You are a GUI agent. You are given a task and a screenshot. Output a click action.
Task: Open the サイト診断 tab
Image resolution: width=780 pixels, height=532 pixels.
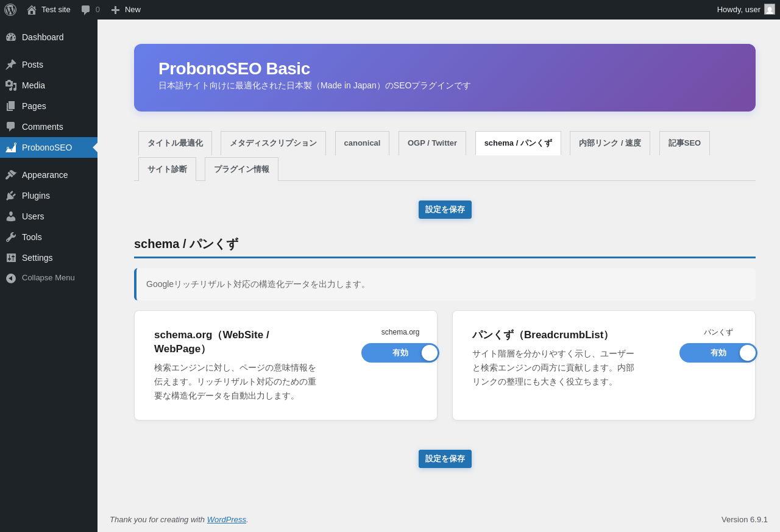tap(167, 169)
